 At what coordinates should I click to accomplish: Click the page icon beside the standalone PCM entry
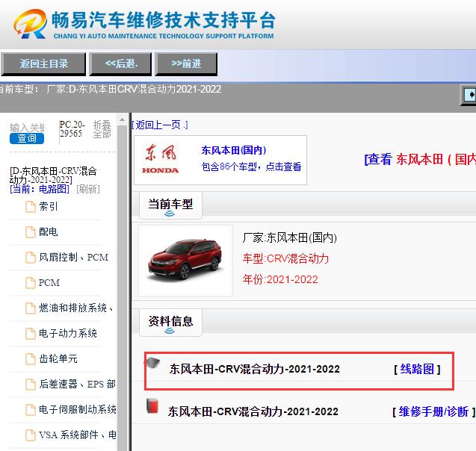[31, 283]
